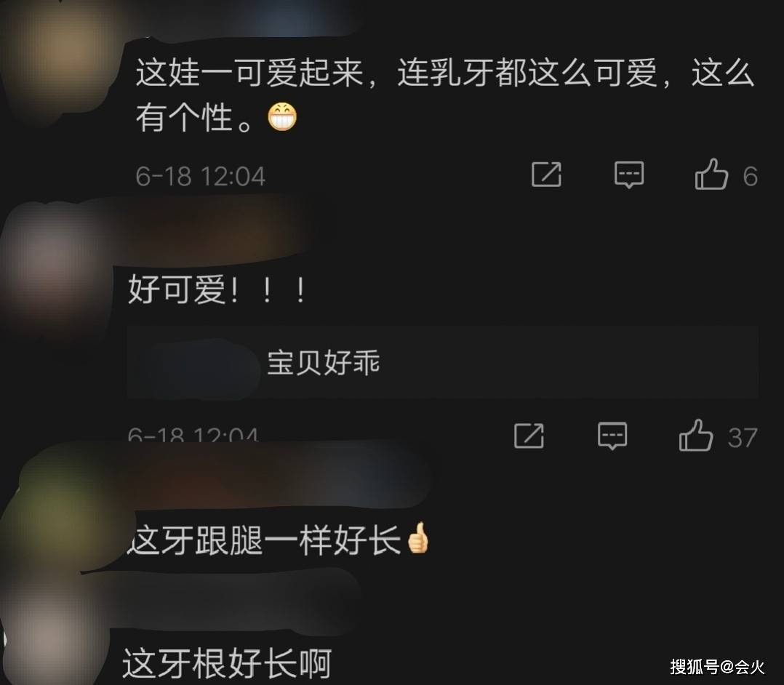Click the 搜狐号@会火 watermark

tap(717, 667)
